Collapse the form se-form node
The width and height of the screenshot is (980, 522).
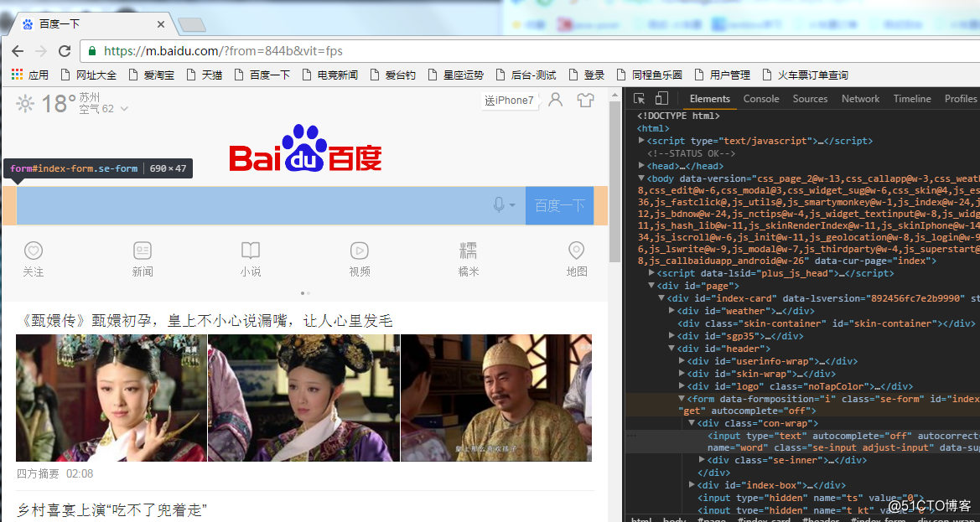coord(682,398)
